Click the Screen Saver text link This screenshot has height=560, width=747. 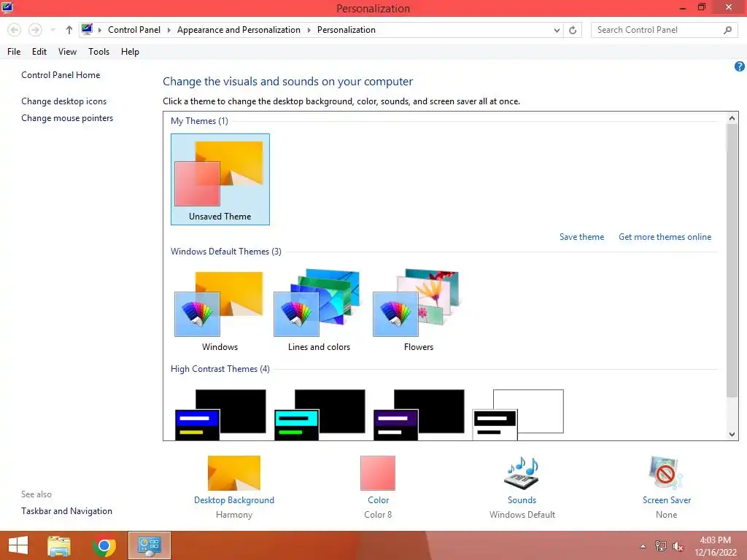click(667, 500)
